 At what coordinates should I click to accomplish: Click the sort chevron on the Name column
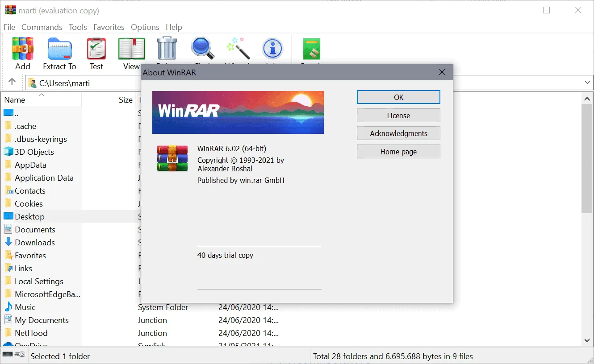coord(42,94)
